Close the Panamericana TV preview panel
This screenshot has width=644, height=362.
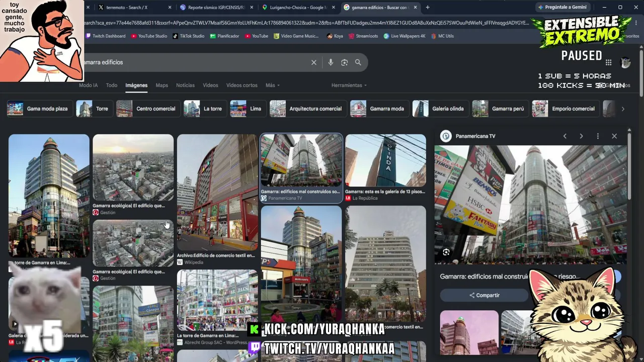[614, 136]
